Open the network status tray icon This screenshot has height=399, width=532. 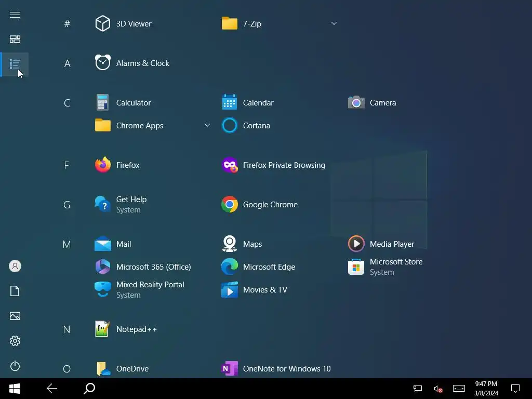[x=418, y=389]
